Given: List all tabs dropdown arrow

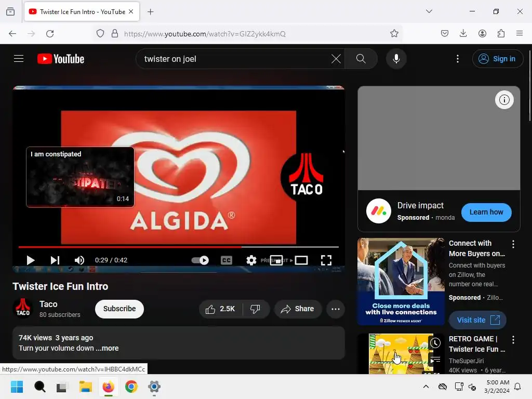Looking at the screenshot, I should (x=429, y=11).
